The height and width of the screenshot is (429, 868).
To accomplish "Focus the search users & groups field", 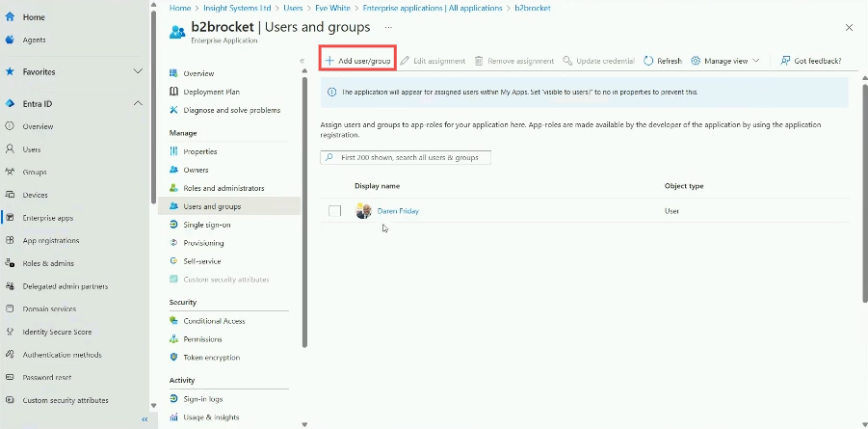I will click(x=406, y=157).
